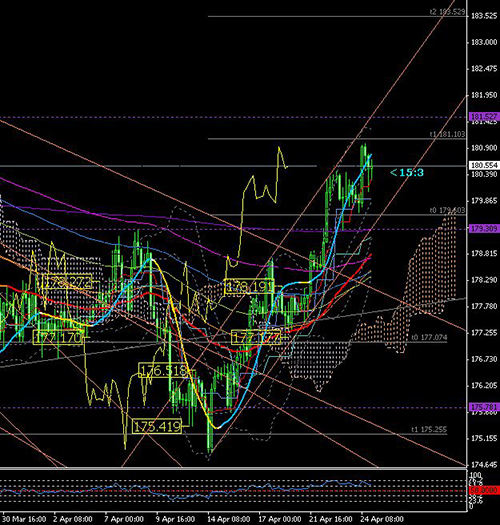Click the 178.191 yellow label box

(x=249, y=287)
